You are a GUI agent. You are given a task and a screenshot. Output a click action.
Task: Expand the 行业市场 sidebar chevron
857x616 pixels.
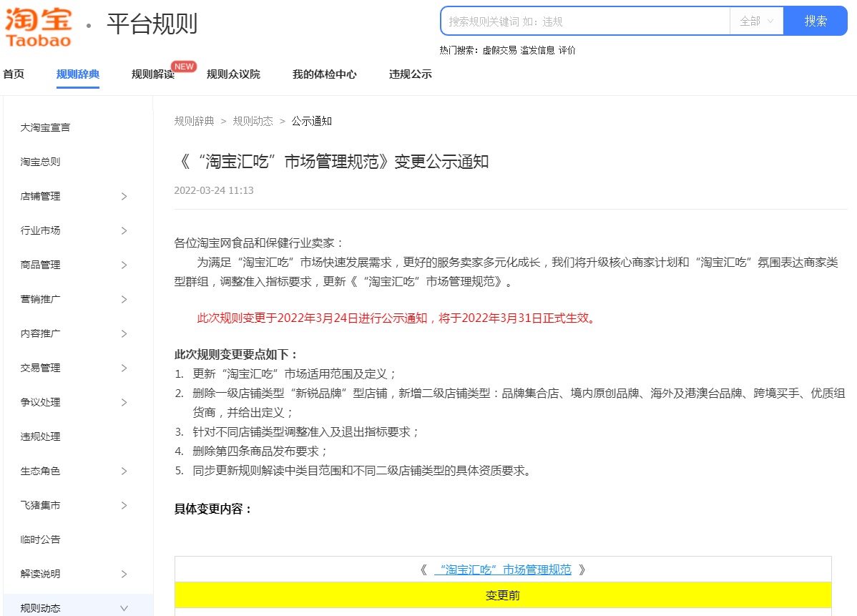124,230
